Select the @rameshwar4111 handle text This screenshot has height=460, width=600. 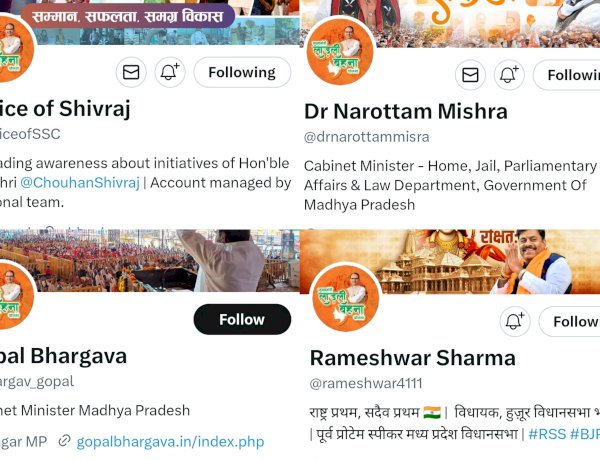(x=366, y=383)
